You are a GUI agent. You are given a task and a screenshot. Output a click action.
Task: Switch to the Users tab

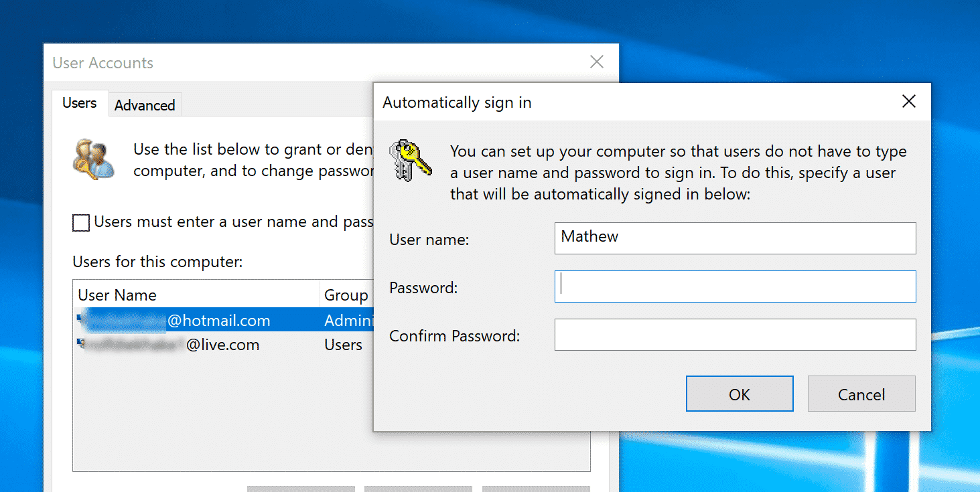tap(79, 102)
